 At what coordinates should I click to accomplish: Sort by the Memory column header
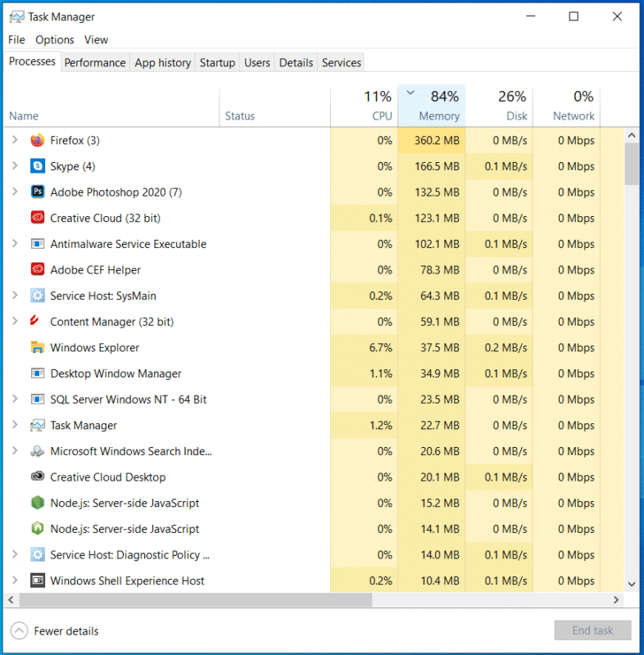point(432,106)
